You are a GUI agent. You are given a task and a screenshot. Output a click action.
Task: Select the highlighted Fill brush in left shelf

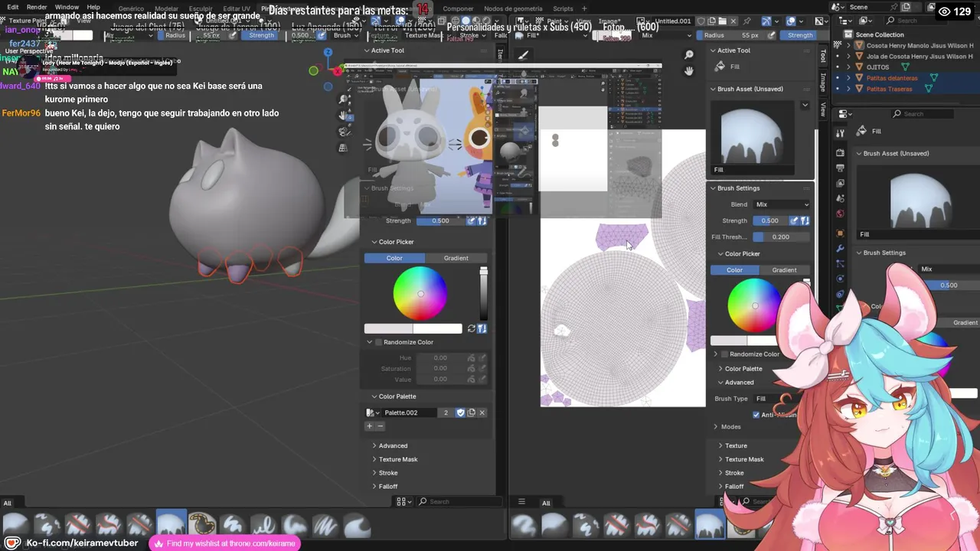171,525
